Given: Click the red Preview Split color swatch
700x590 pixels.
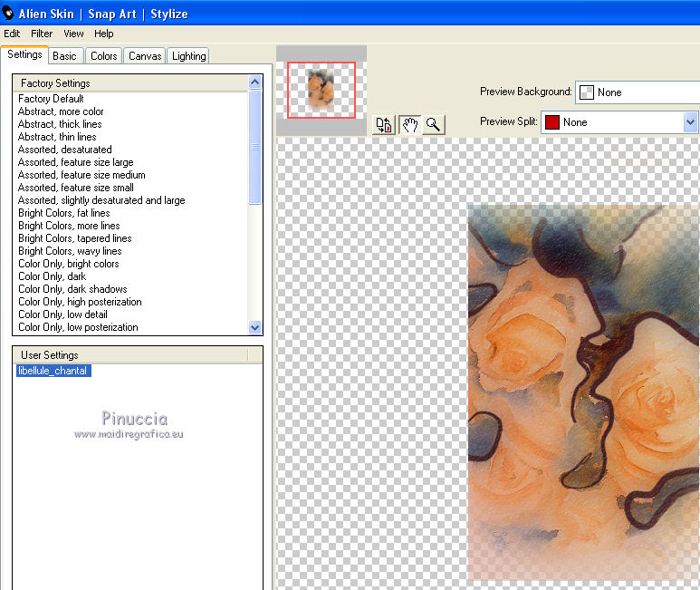Looking at the screenshot, I should (x=552, y=122).
